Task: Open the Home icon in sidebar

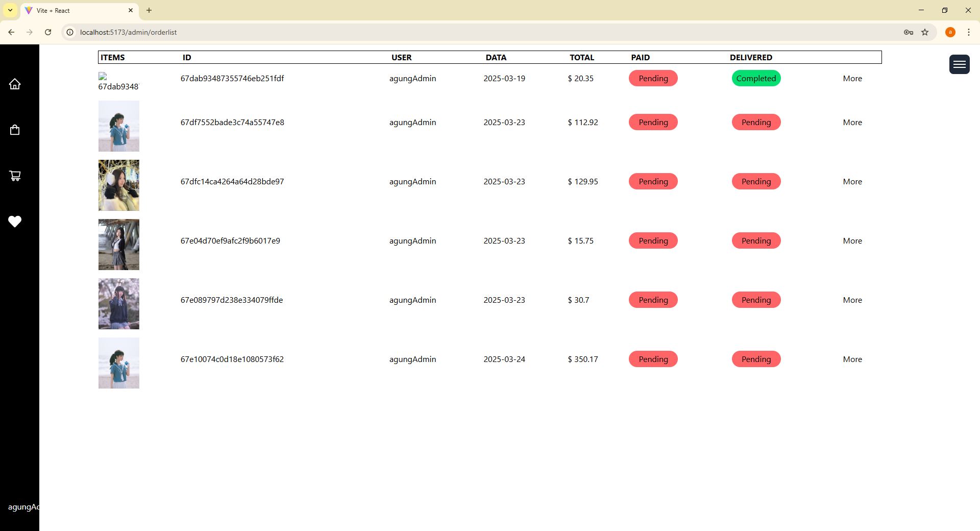Action: tap(15, 84)
